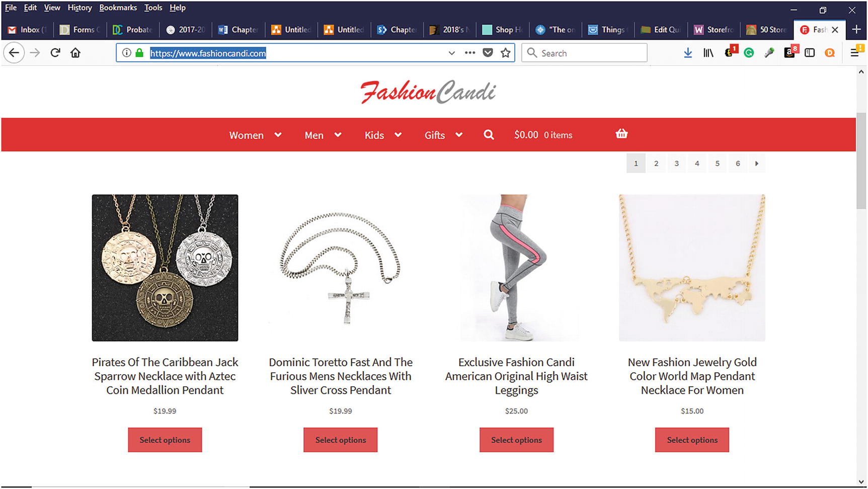Viewport: 868px width, 489px height.
Task: Open the downloads arrow icon
Action: click(x=688, y=53)
